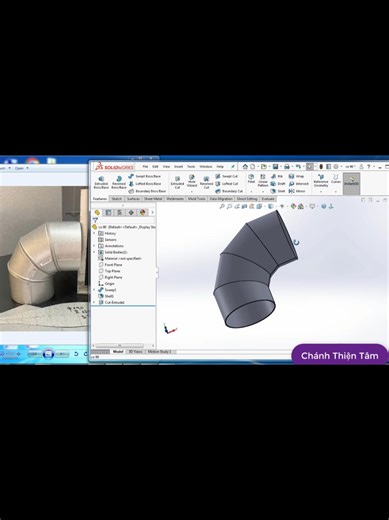Screen dimensions: 389x520
Task: Switch to the Sheet Metal ribbon tab
Action: (153, 199)
